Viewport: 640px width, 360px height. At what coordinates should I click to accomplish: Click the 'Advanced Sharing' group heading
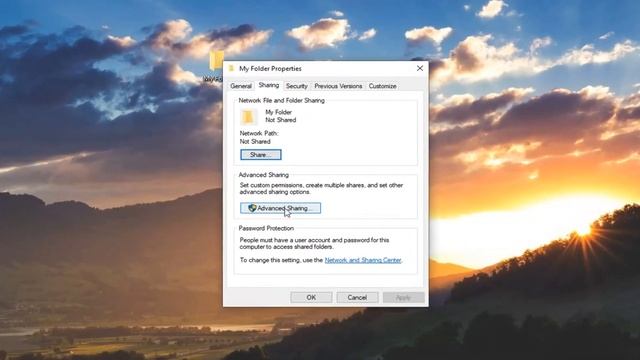pos(264,175)
